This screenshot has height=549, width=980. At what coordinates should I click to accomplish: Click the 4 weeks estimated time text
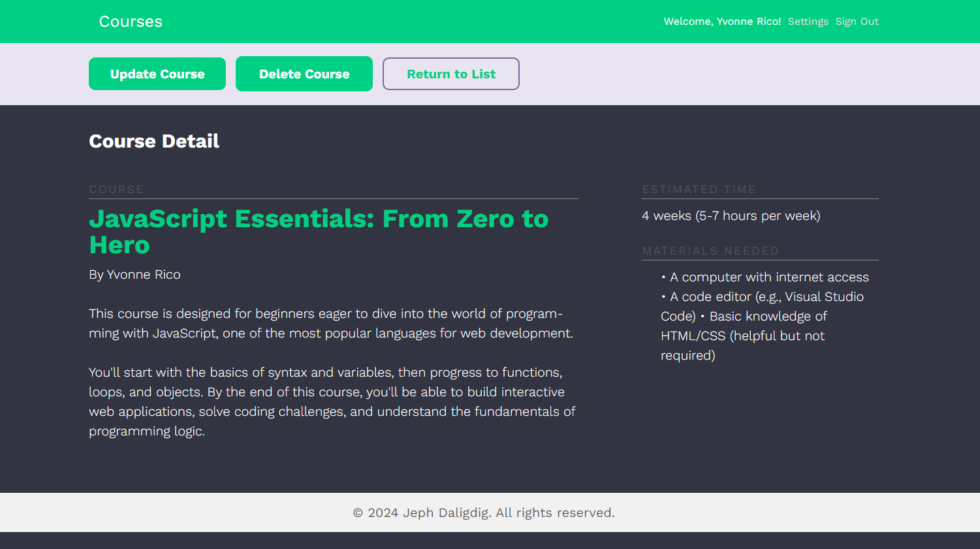(731, 216)
